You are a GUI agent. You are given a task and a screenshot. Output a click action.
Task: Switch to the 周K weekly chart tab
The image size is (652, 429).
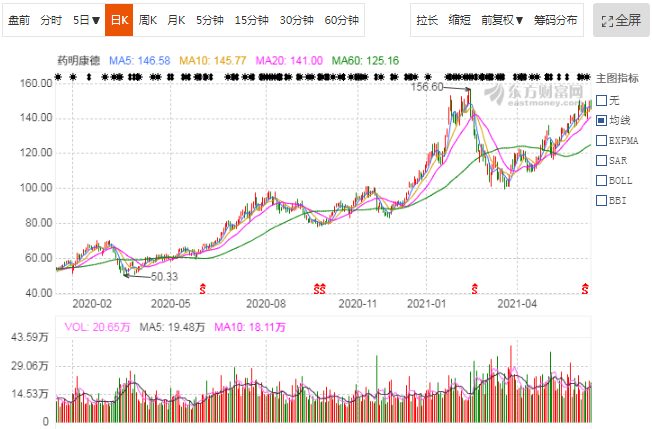coord(148,20)
